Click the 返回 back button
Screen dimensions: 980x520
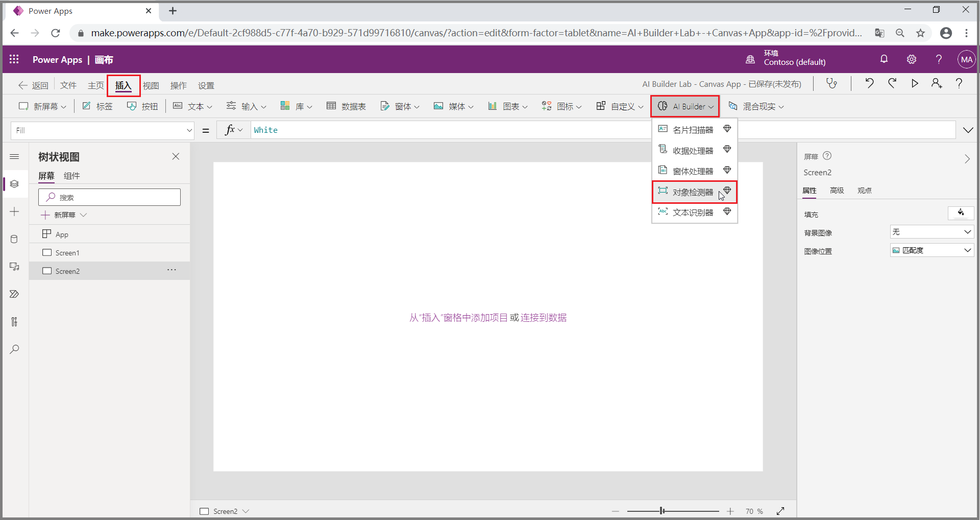point(34,85)
